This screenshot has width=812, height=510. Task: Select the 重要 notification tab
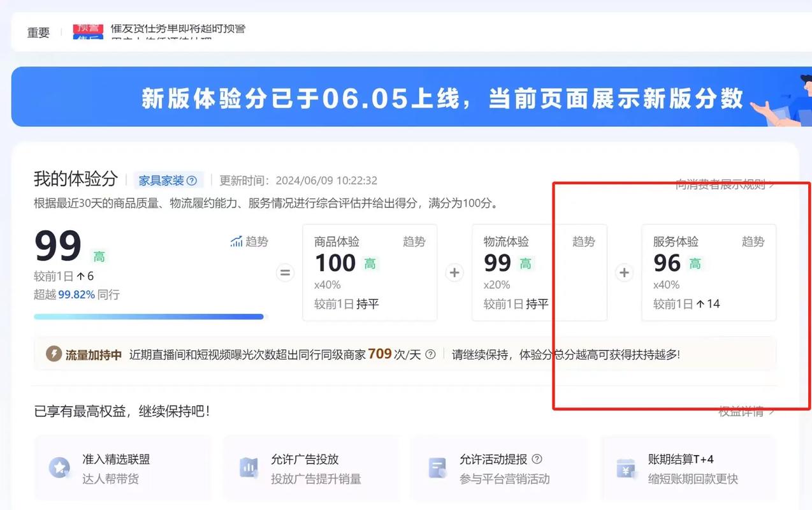coord(38,33)
